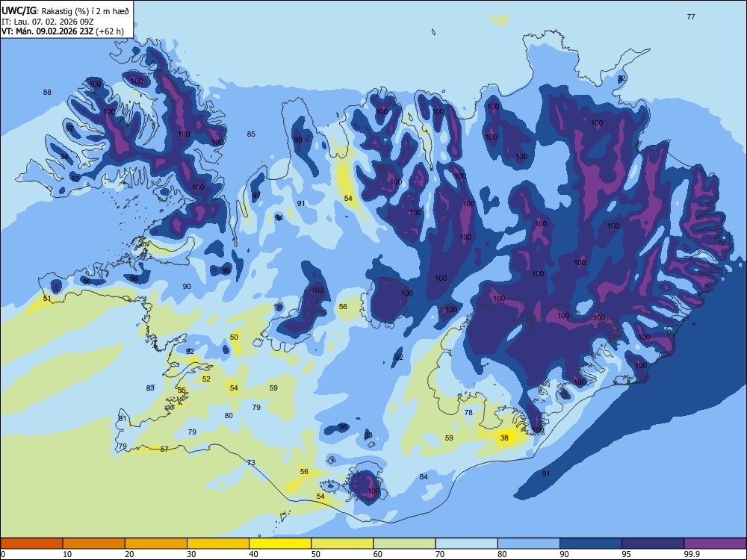This screenshot has width=747, height=560.
Task: Click the value '51' on the western peninsula tip
Action: coord(46,298)
